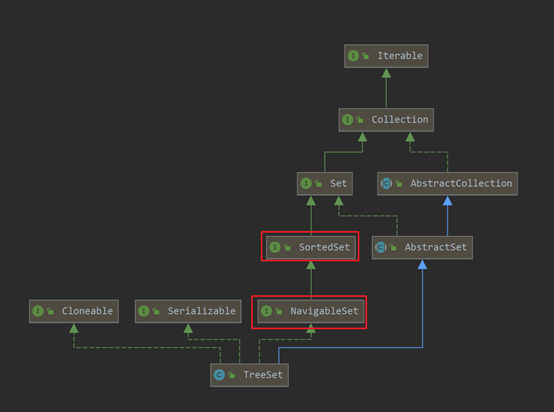Viewport: 554px width, 412px height.
Task: Click the public lock icon on Collection
Action: coord(360,120)
